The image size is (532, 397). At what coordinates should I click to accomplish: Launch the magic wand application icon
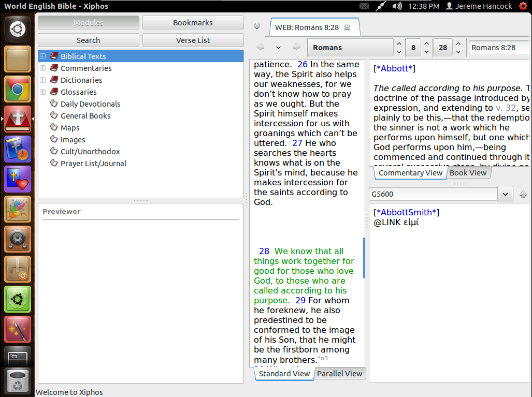coord(17,329)
